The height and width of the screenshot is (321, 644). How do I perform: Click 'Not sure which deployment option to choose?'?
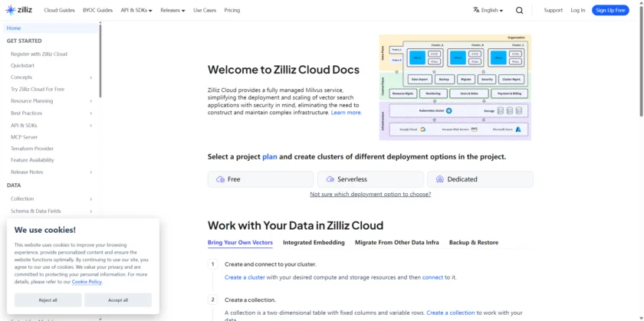370,194
